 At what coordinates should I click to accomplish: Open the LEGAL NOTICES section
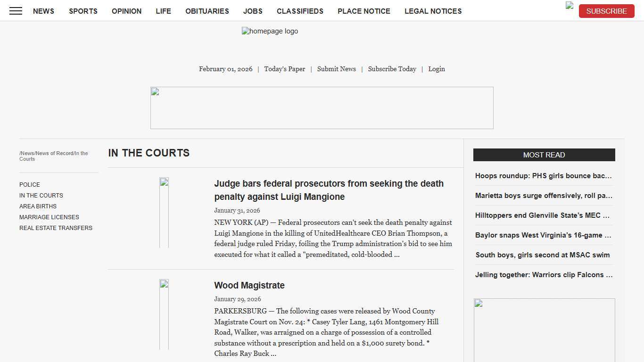coord(433,11)
